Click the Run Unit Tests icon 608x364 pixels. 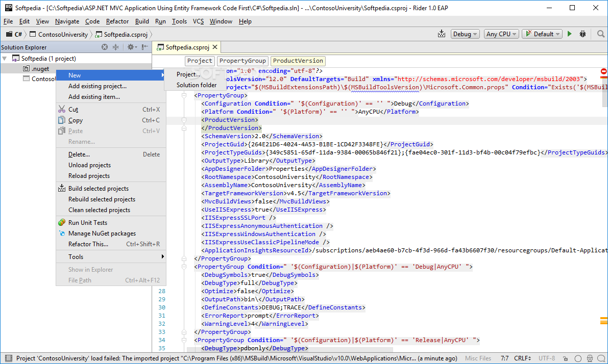[x=62, y=222]
